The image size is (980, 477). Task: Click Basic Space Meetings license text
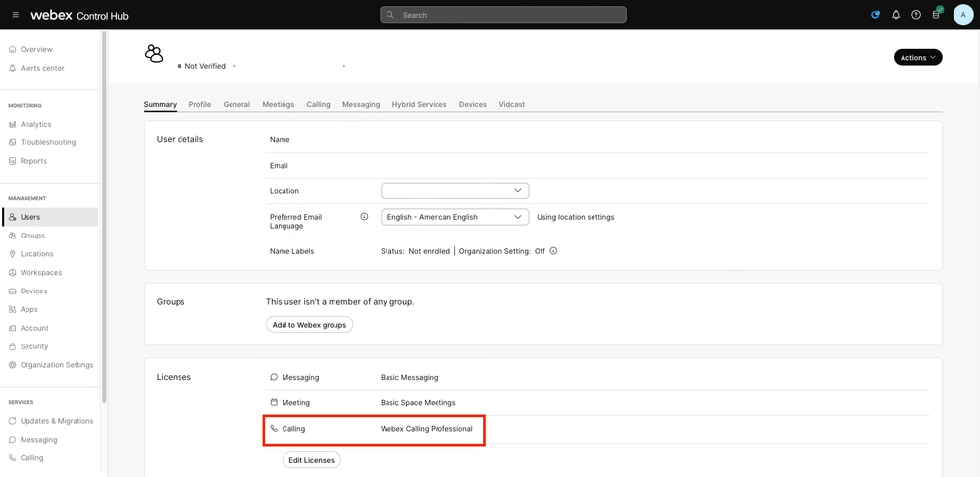418,403
